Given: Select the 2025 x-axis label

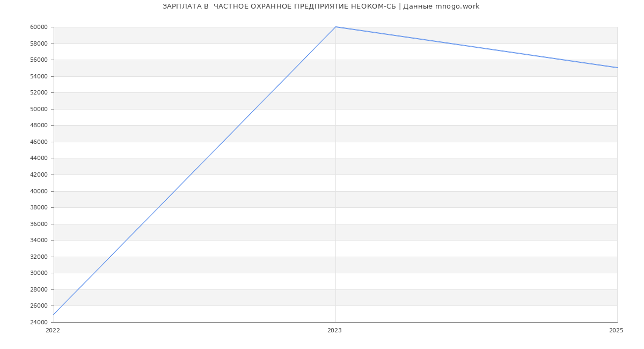Looking at the screenshot, I should click(x=616, y=331).
